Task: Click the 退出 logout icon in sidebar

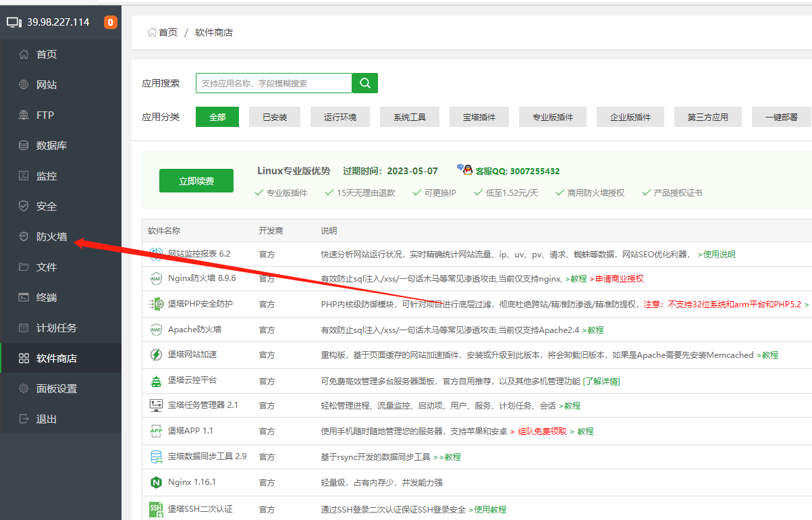Action: pyautogui.click(x=24, y=419)
